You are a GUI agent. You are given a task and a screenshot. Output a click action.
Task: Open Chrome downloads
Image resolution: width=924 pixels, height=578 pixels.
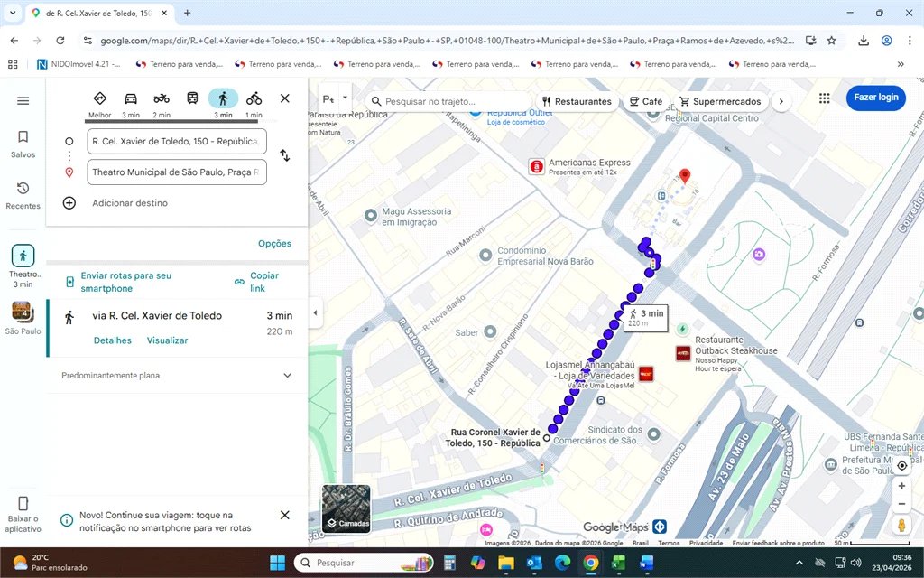[864, 41]
